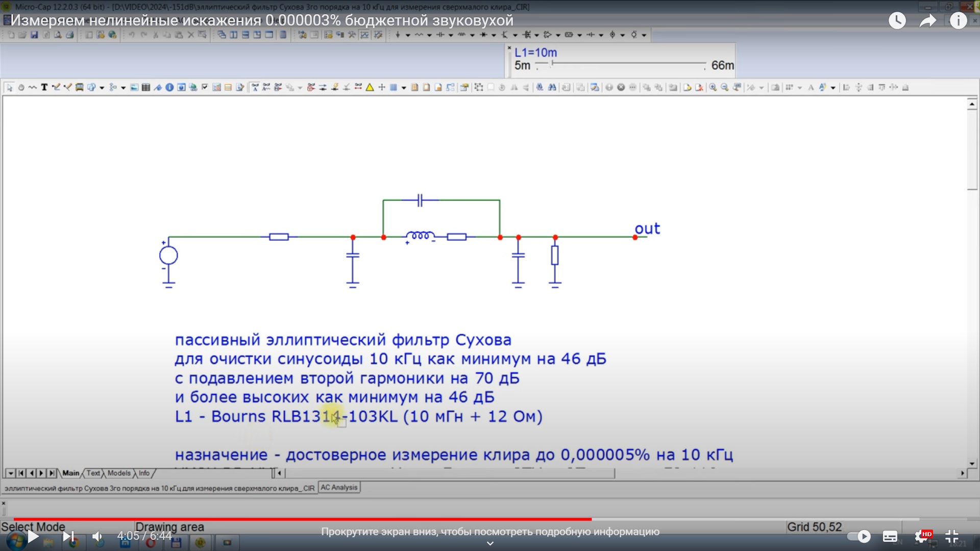Open the capacitor component dropdown arrow

click(451, 35)
